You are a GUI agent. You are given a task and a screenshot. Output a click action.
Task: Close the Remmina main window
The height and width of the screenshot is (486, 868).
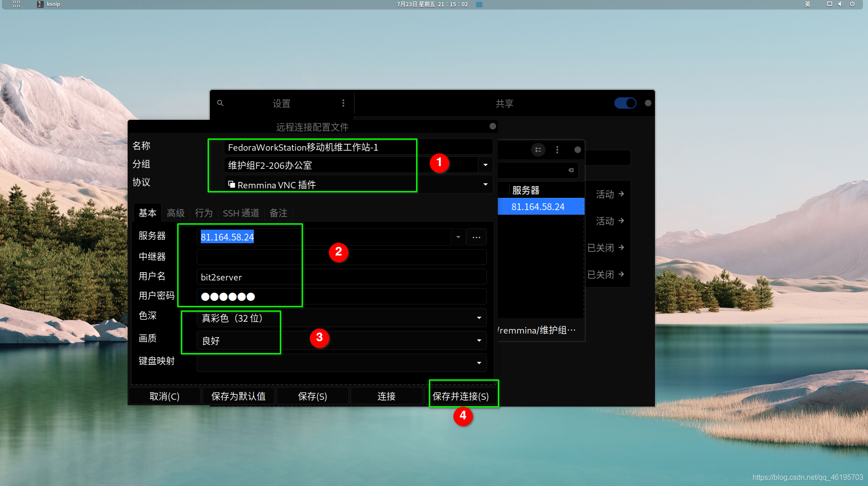(x=578, y=150)
